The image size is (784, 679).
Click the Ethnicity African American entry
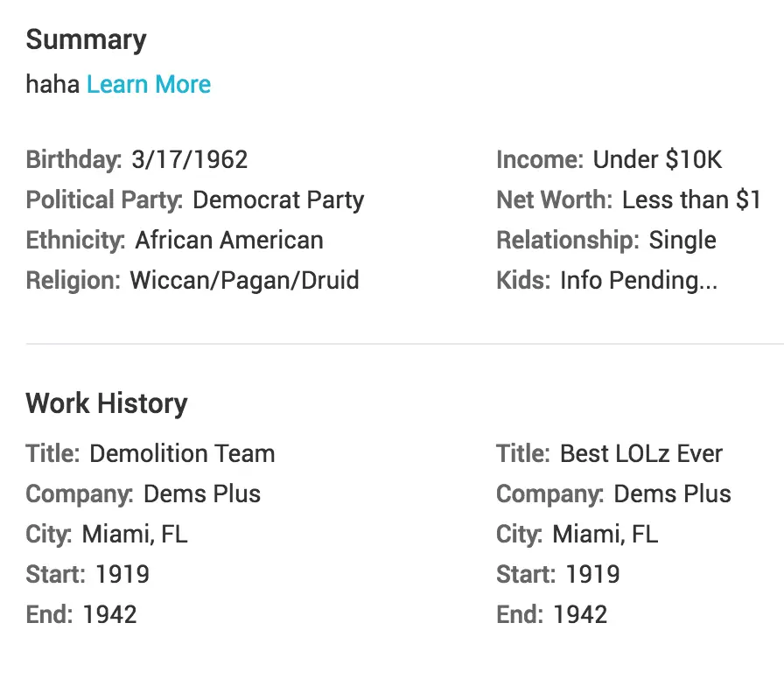coord(174,240)
